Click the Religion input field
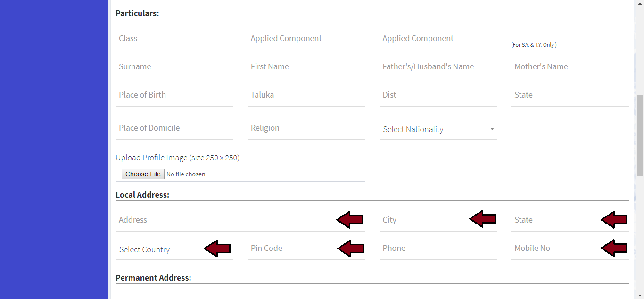 [306, 128]
